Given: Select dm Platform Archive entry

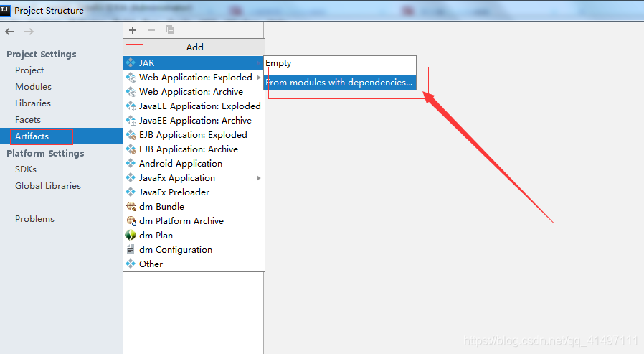Looking at the screenshot, I should 194,220.
